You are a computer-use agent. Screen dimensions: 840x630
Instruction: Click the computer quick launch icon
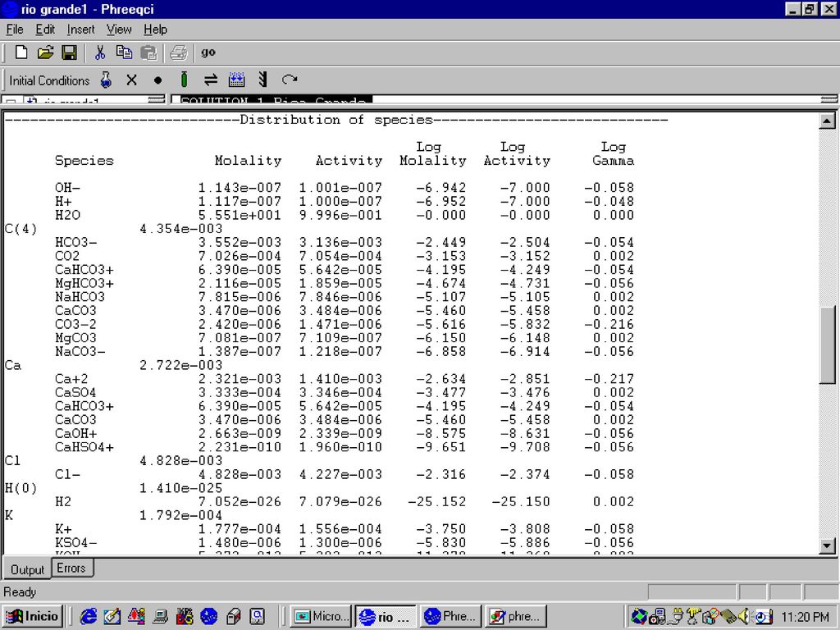coord(160,617)
